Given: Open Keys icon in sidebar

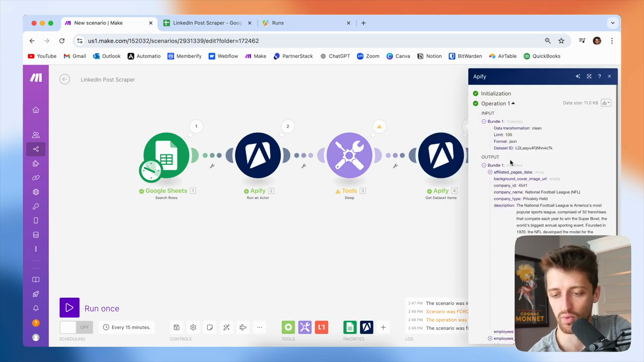Looking at the screenshot, I should (36, 206).
